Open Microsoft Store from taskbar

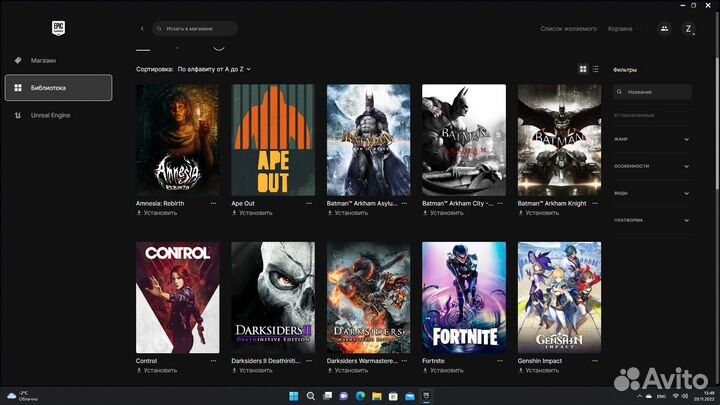[393, 396]
